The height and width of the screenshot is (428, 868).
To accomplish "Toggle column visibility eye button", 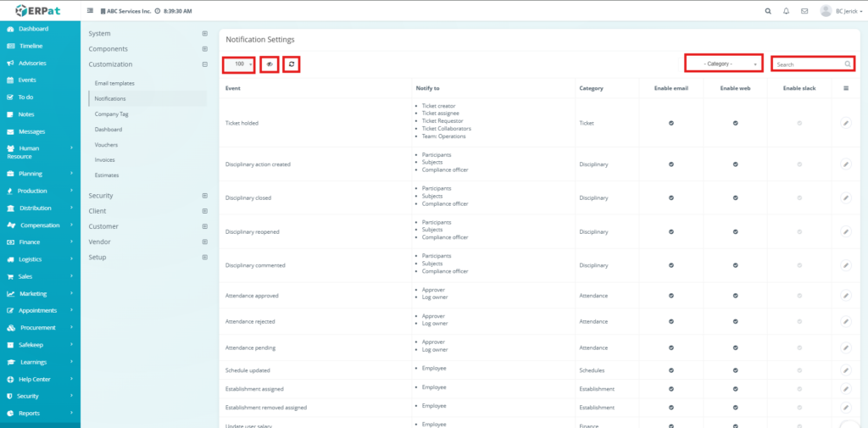I will [270, 64].
